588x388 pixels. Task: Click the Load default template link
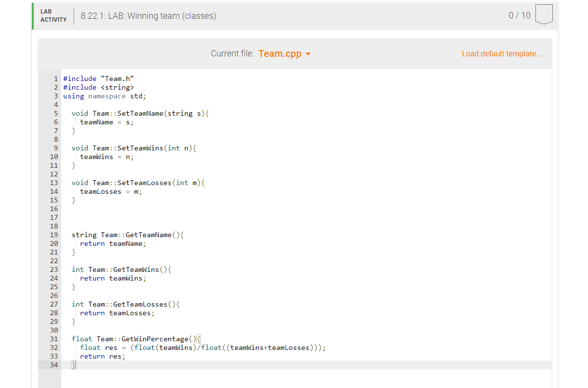point(501,54)
